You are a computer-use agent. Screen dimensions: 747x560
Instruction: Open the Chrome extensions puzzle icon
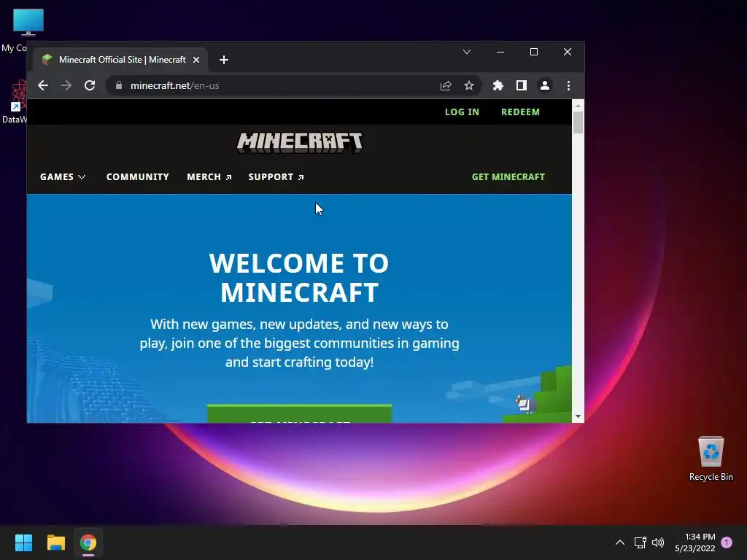[498, 86]
